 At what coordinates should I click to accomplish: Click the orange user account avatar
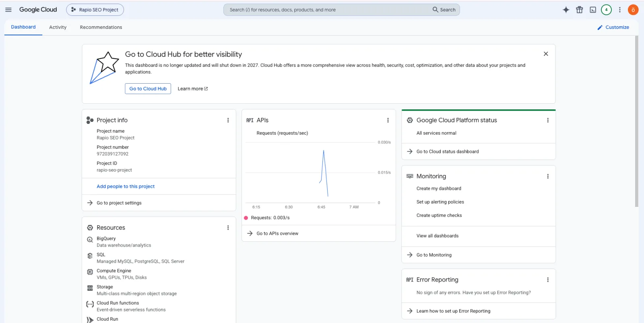tap(633, 10)
